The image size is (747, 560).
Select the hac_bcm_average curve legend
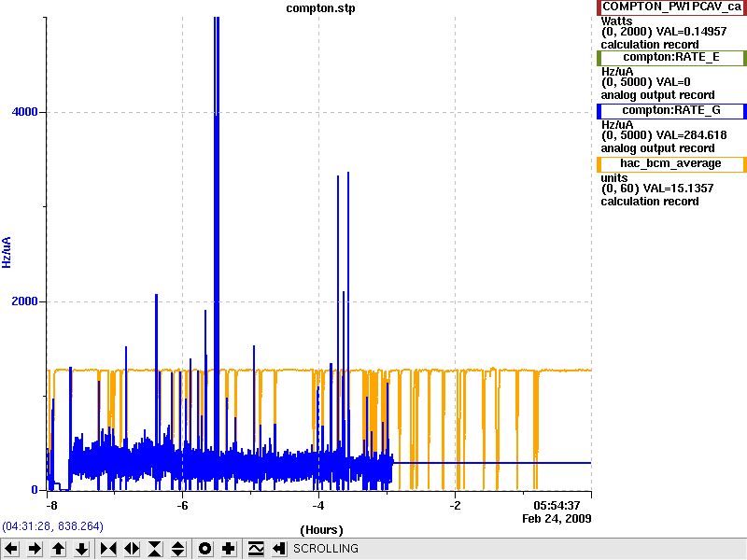(x=671, y=164)
